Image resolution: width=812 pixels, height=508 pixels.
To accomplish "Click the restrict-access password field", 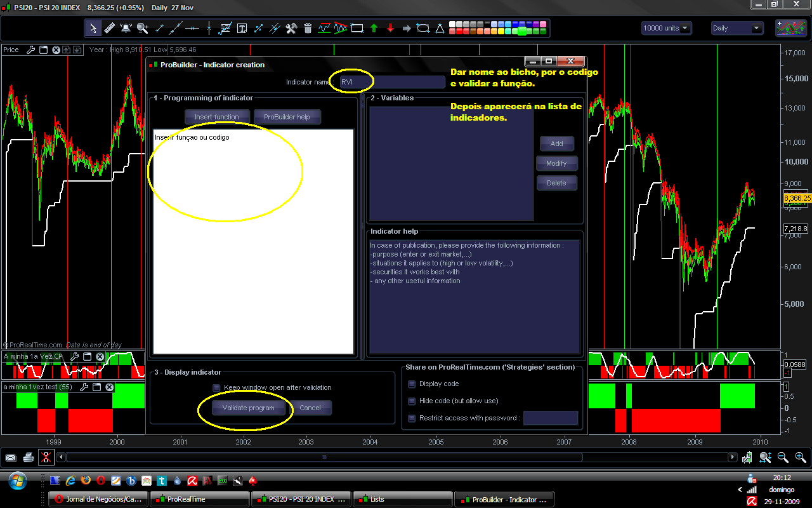I will [551, 418].
